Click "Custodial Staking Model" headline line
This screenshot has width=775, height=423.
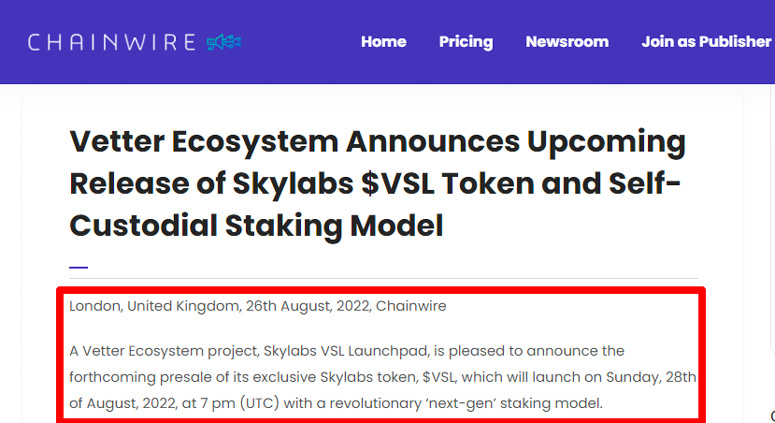[x=256, y=226]
